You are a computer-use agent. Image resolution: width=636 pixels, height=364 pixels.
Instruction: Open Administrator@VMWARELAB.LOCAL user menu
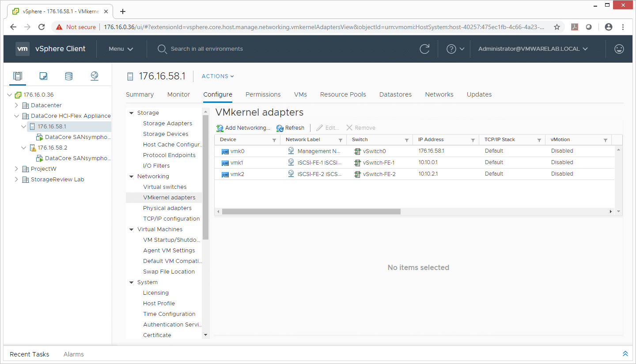533,49
